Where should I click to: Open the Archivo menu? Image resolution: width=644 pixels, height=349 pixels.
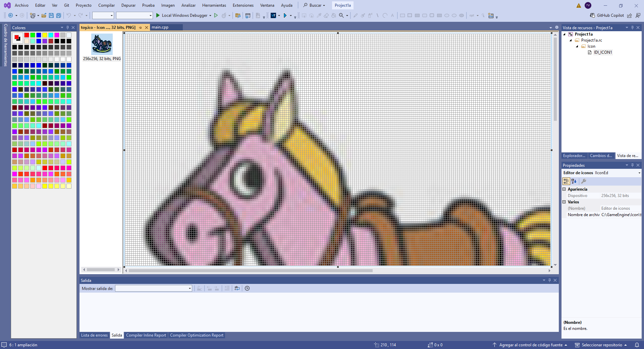21,5
